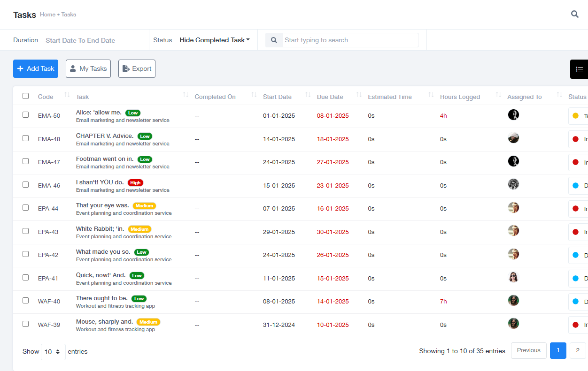The image size is (588, 371).
Task: Go to page 2 of tasks
Action: (x=577, y=350)
